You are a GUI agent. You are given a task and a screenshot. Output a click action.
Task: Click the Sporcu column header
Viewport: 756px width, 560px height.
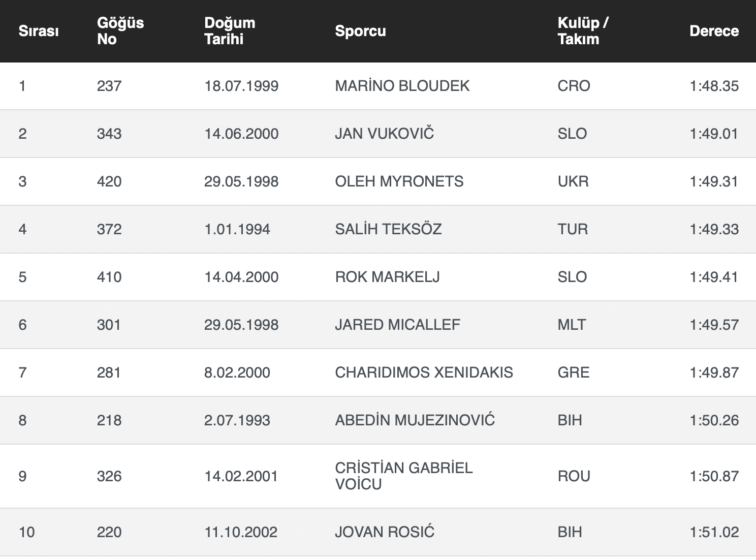[360, 31]
